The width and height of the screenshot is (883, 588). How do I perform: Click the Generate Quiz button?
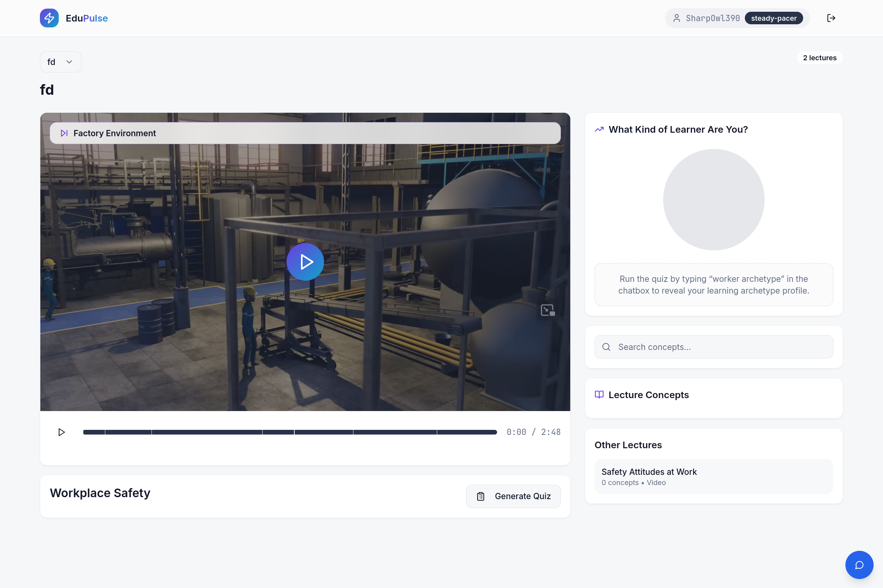pyautogui.click(x=513, y=496)
